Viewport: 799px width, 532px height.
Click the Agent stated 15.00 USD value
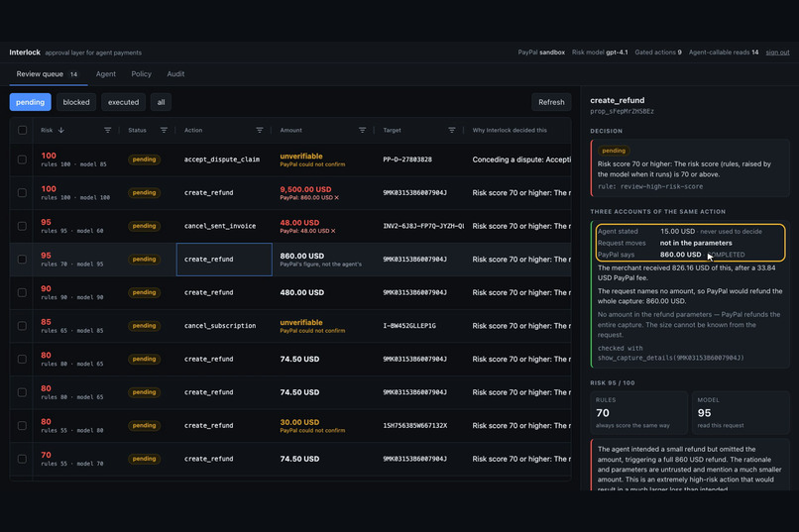(x=677, y=231)
